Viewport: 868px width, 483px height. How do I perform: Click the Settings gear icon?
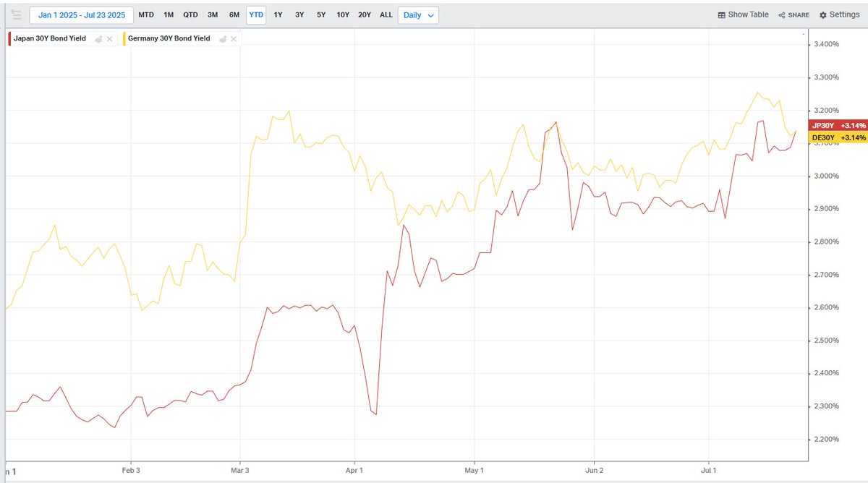coord(823,15)
